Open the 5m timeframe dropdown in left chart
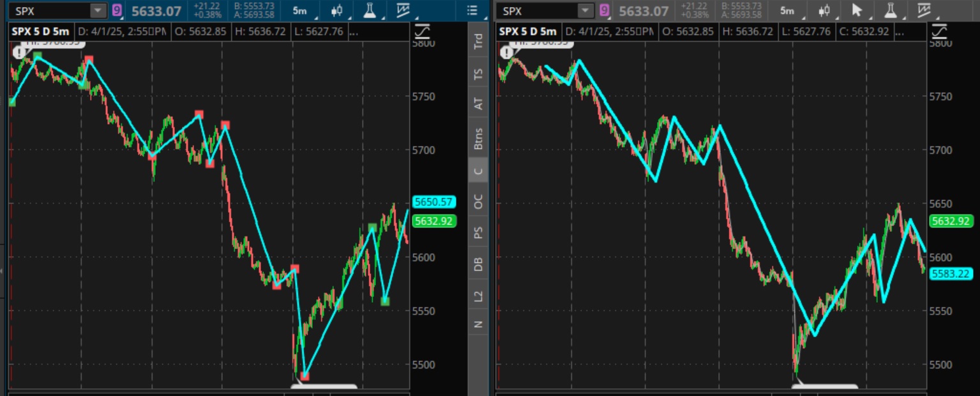980x396 pixels. [299, 11]
